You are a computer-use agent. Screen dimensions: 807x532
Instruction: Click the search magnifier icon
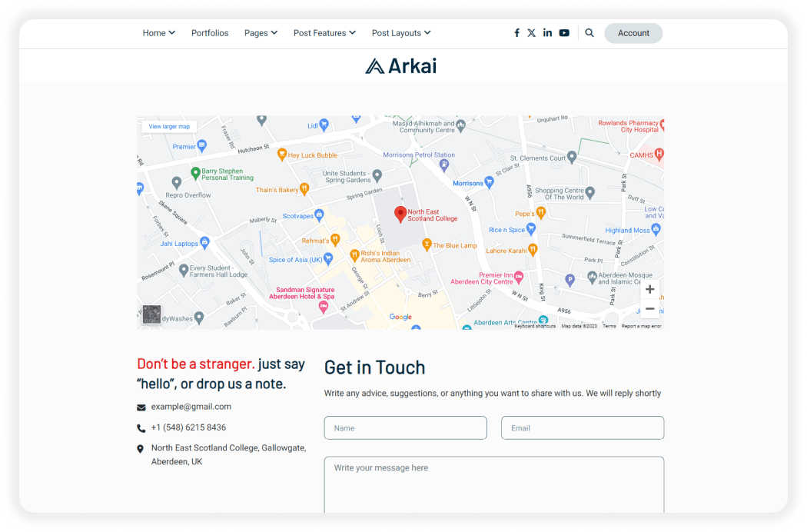point(589,33)
